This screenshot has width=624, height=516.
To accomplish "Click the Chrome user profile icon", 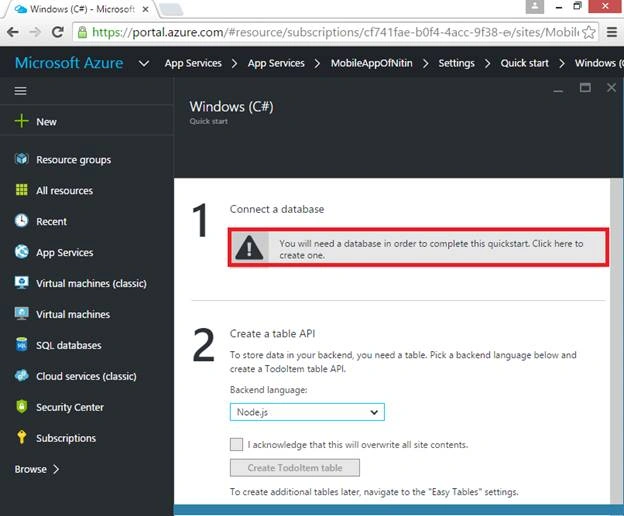I will pos(534,6).
